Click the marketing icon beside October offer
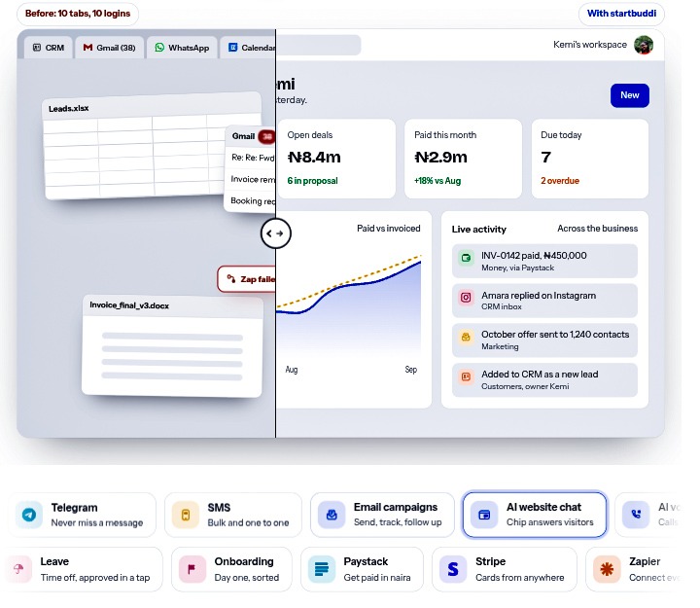The width and height of the screenshot is (700, 608). [x=466, y=338]
